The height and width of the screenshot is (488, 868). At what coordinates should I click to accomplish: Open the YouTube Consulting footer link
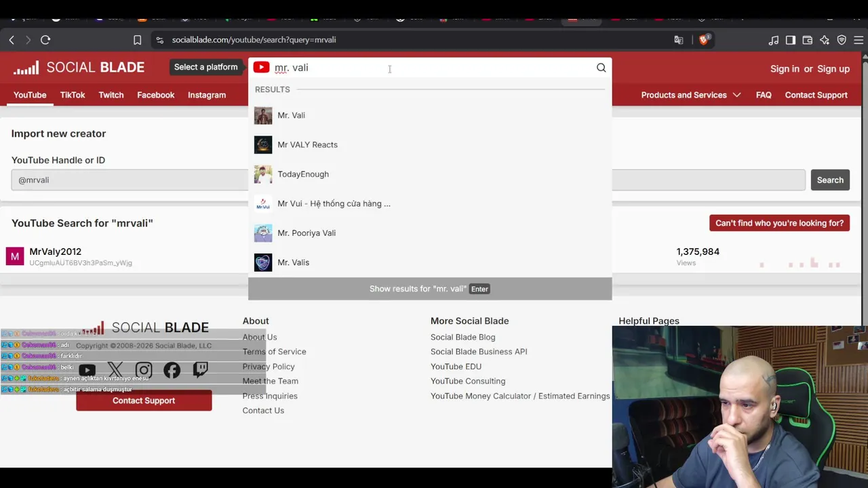tap(468, 381)
